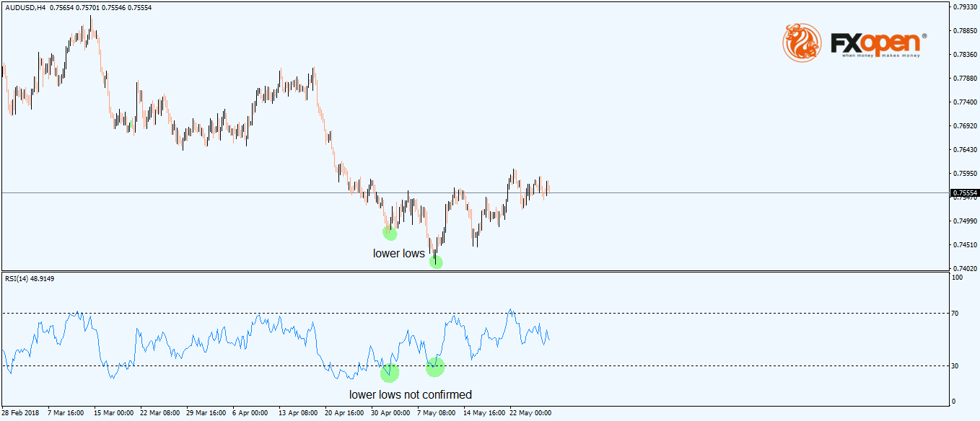Click the 0.76920 price axis label
Viewport: 980px width, 421px height.
(x=964, y=126)
